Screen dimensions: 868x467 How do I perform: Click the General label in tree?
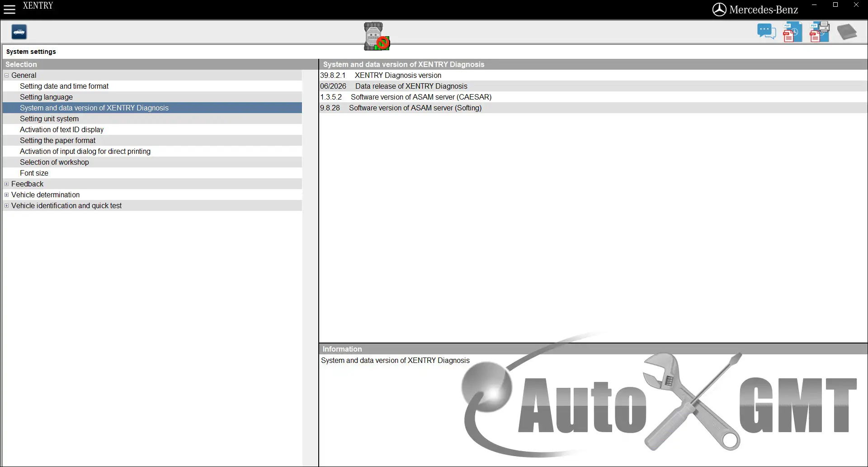24,75
